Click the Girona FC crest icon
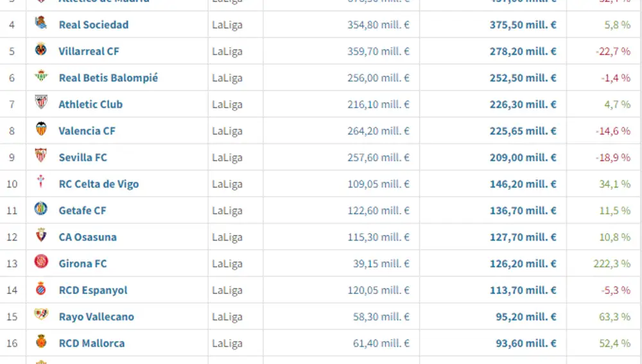 [x=41, y=261]
